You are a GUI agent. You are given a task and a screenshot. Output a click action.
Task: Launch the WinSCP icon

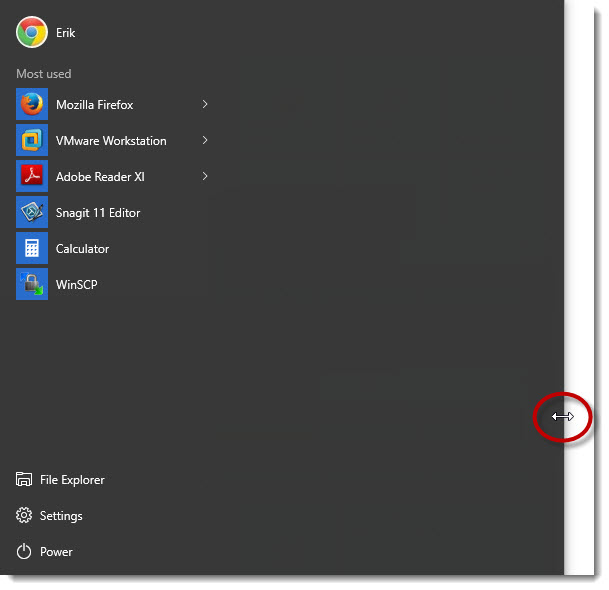(x=32, y=284)
